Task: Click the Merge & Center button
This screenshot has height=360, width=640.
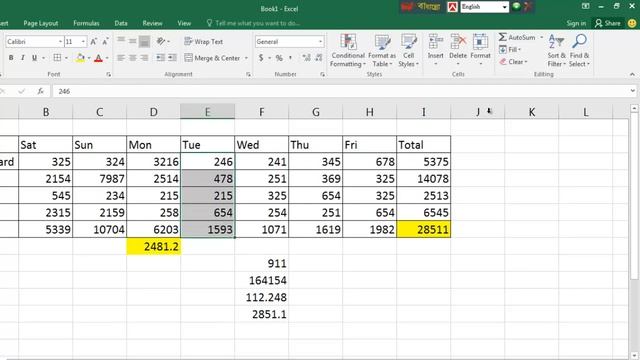Action: pos(212,58)
